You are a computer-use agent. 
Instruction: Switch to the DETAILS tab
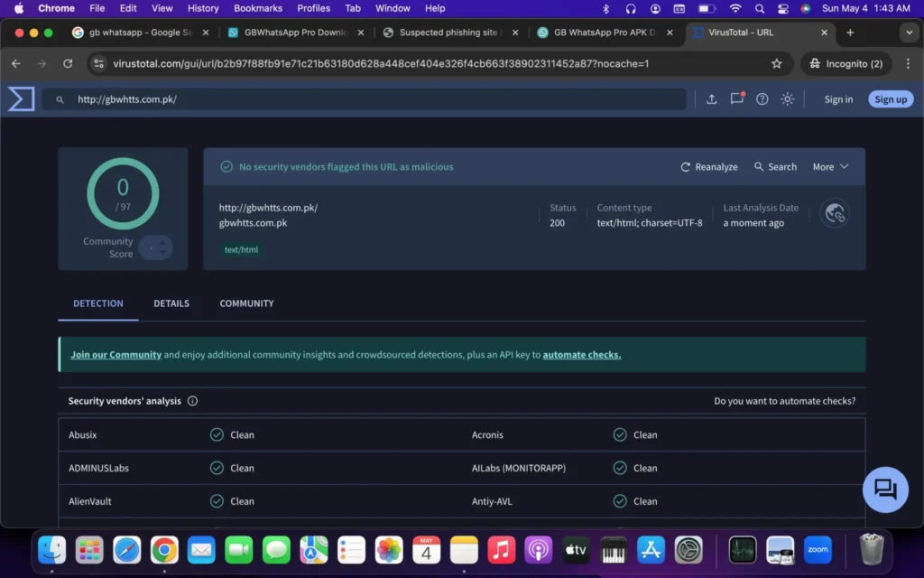click(x=171, y=303)
